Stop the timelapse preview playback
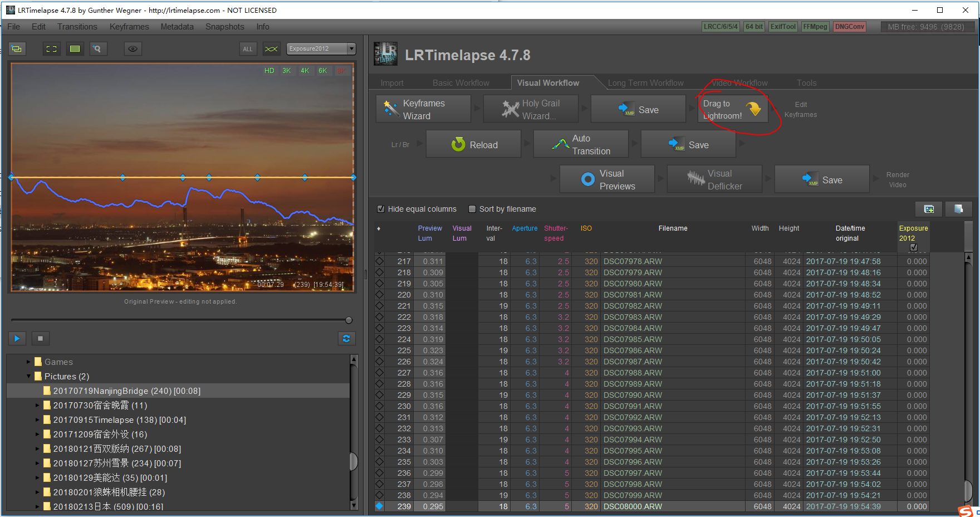Screen dimensions: 980x517 pos(40,338)
